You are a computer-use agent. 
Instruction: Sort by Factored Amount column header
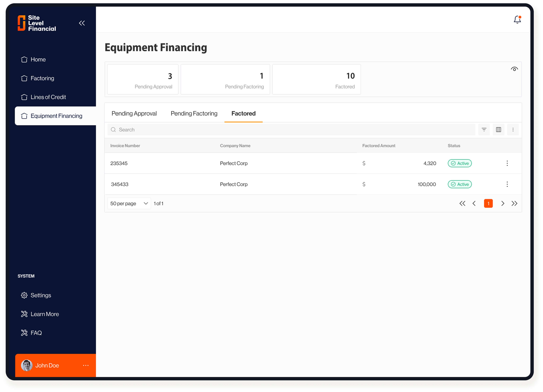pyautogui.click(x=378, y=145)
